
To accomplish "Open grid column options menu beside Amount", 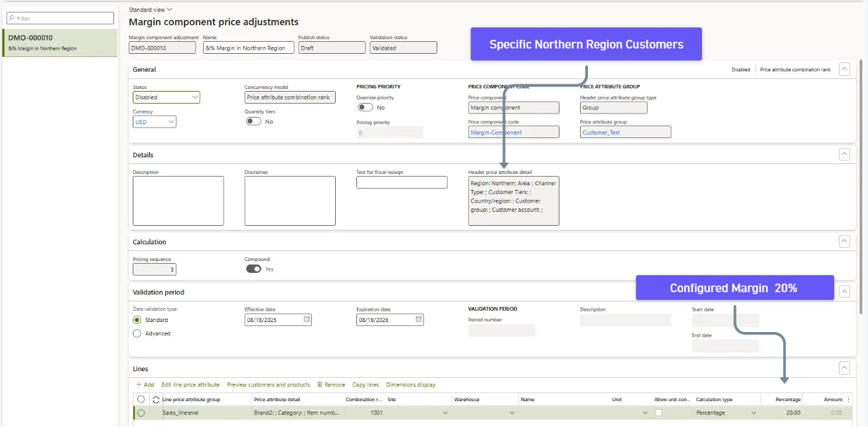I will (x=848, y=400).
